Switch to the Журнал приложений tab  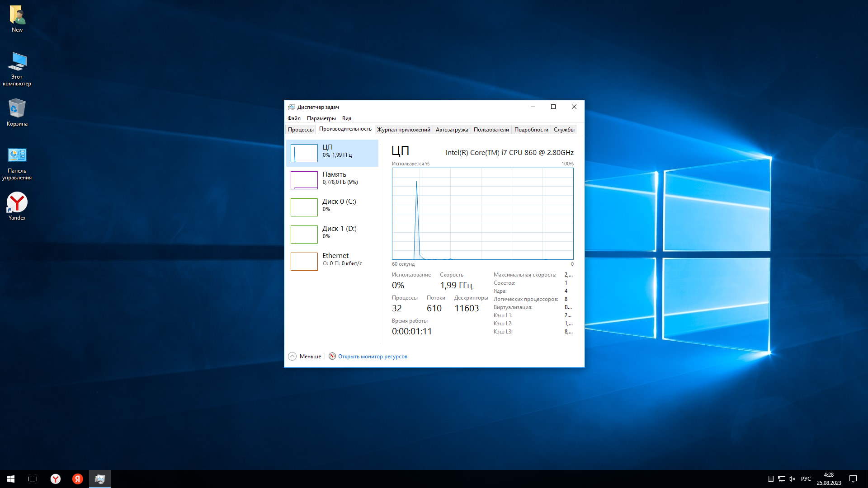[x=403, y=130]
